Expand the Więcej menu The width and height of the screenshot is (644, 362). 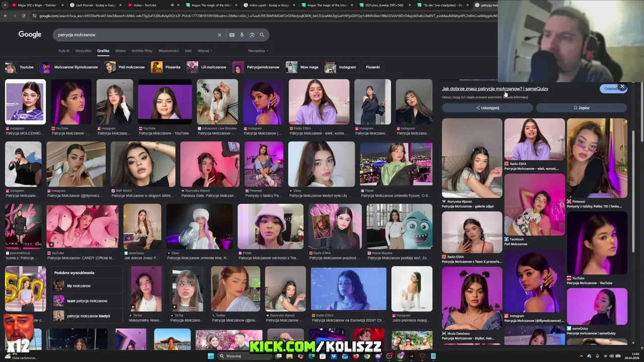point(205,51)
